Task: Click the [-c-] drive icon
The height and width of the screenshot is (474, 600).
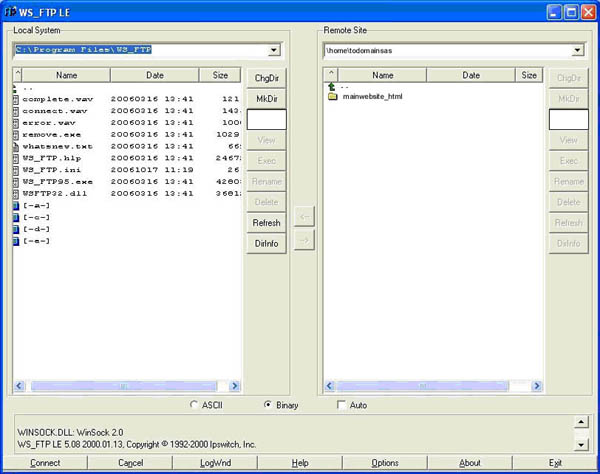Action: [16, 218]
